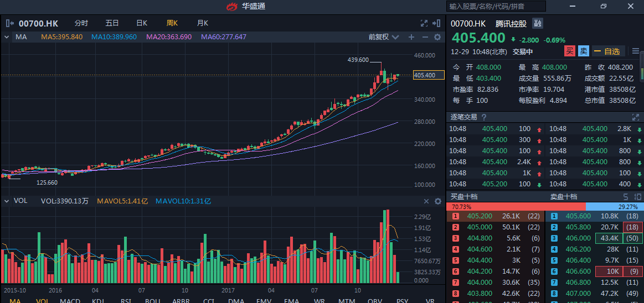This screenshot has height=303, width=644.
Task: Click the stock search input field
Action: 496,7
